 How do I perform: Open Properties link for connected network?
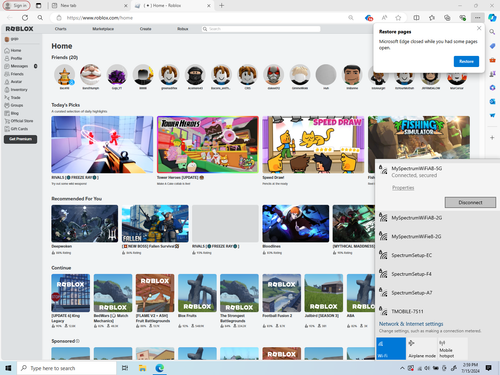pos(403,188)
